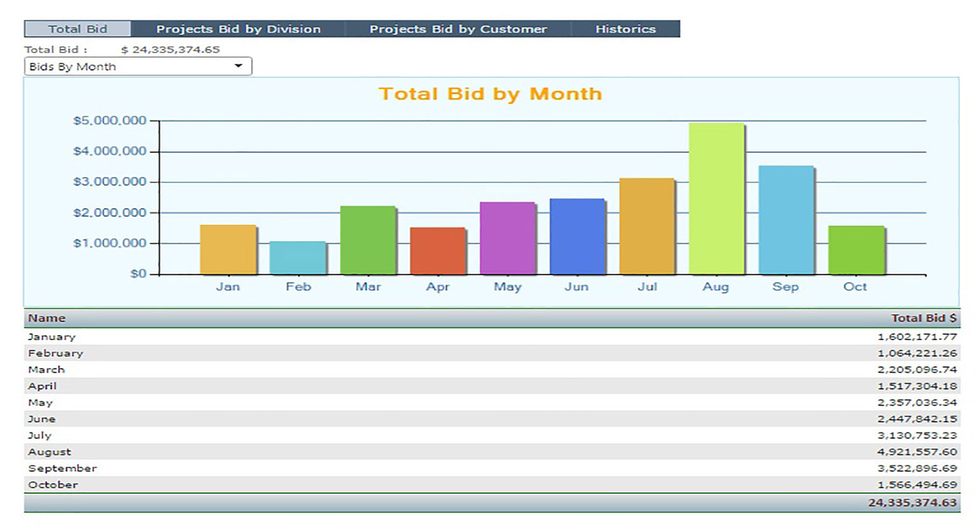Open the Projects Bid by Division tab
Viewport: 980px width, 531px height.
tap(238, 29)
